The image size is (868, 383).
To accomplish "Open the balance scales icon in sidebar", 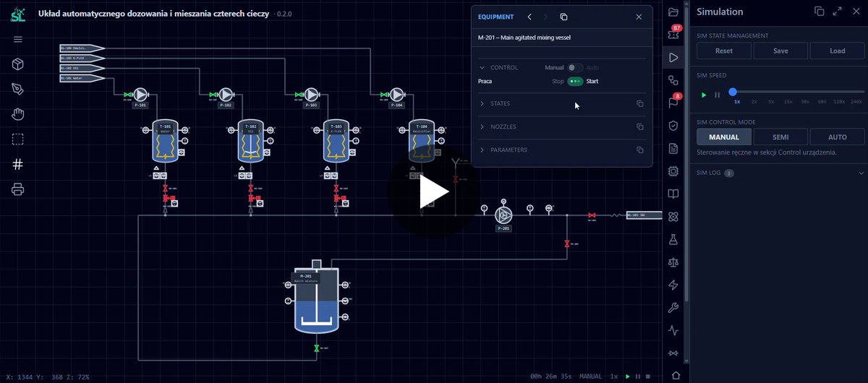I will (x=673, y=262).
